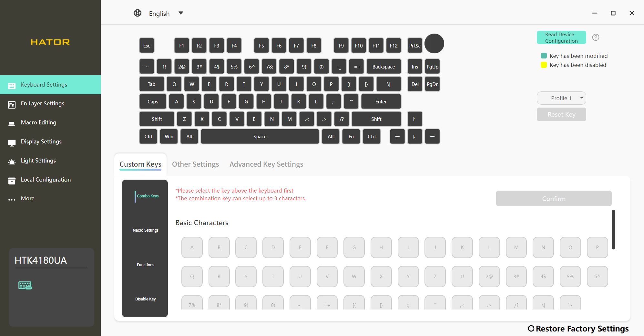Click the keyboard device icon under HTK4180UA

pos(25,285)
